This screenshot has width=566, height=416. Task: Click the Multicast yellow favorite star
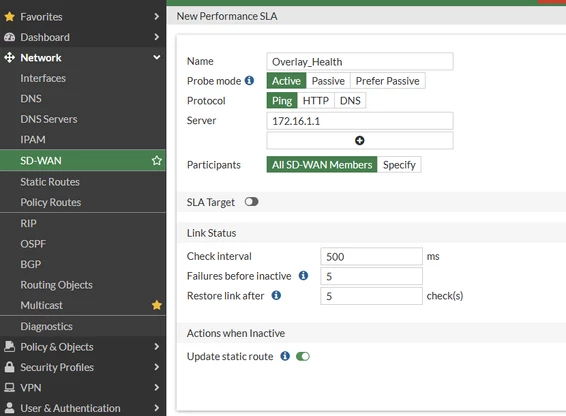(x=157, y=305)
